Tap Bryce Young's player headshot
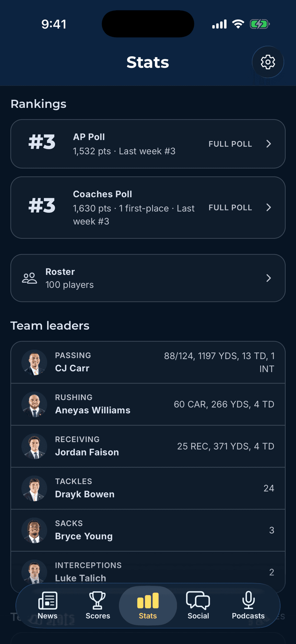The height and width of the screenshot is (644, 296). tap(34, 531)
